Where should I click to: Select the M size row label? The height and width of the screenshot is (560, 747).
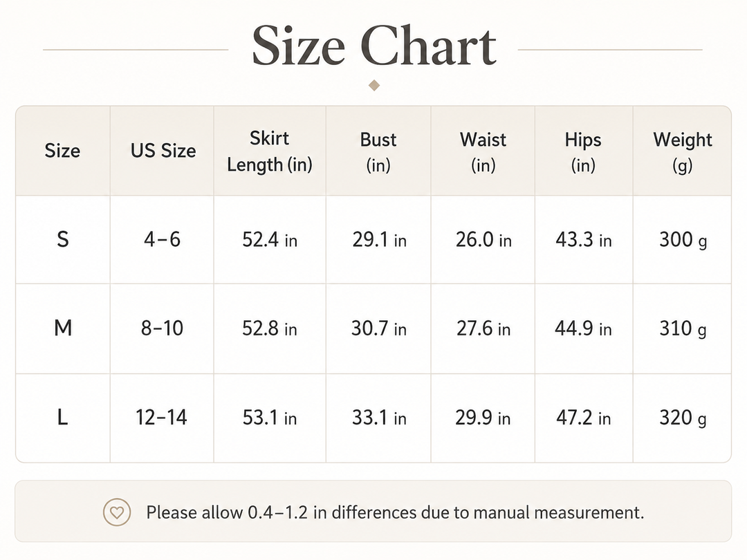(x=63, y=328)
